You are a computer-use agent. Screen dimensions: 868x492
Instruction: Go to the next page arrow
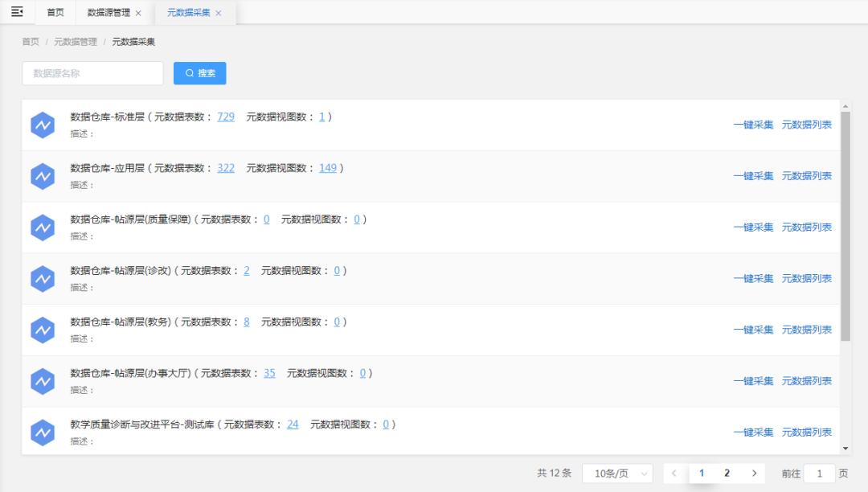753,474
